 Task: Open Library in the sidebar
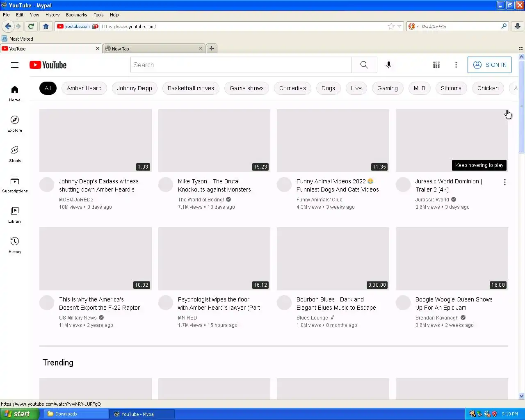(x=15, y=215)
